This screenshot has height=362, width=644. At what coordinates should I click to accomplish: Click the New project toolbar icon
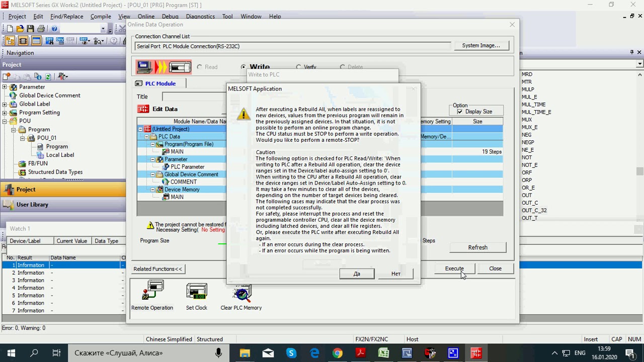[10, 29]
